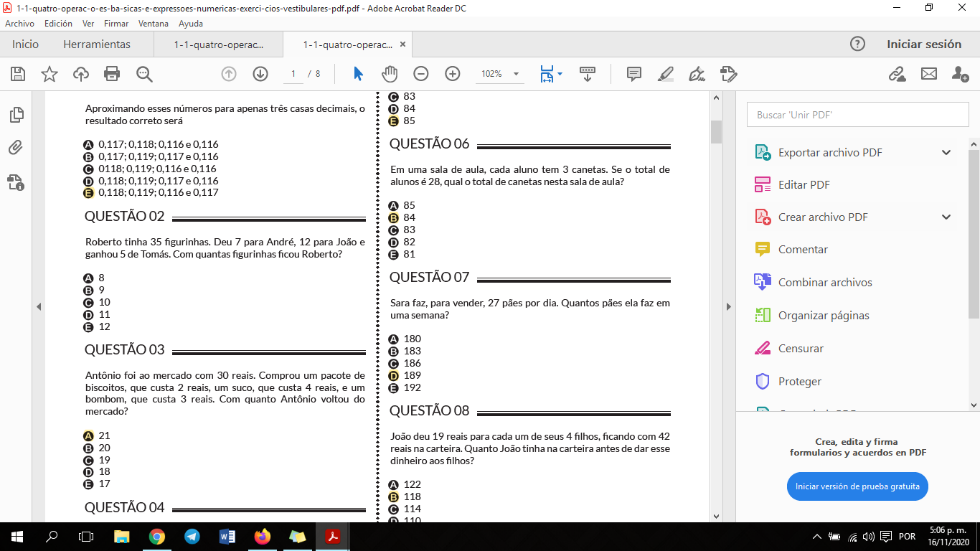This screenshot has height=551, width=980.
Task: Collapse the right tools pane arrow
Action: pyautogui.click(x=728, y=306)
